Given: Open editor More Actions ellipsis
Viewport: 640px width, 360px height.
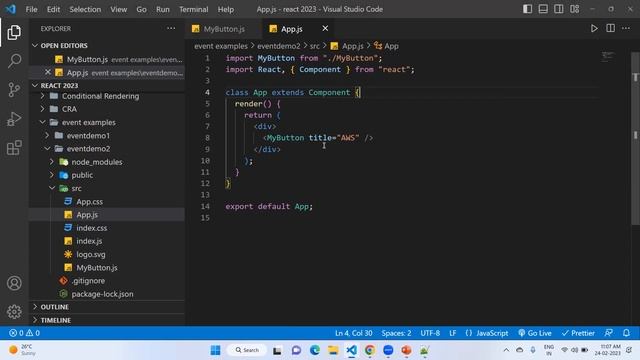Looking at the screenshot, I should point(626,29).
